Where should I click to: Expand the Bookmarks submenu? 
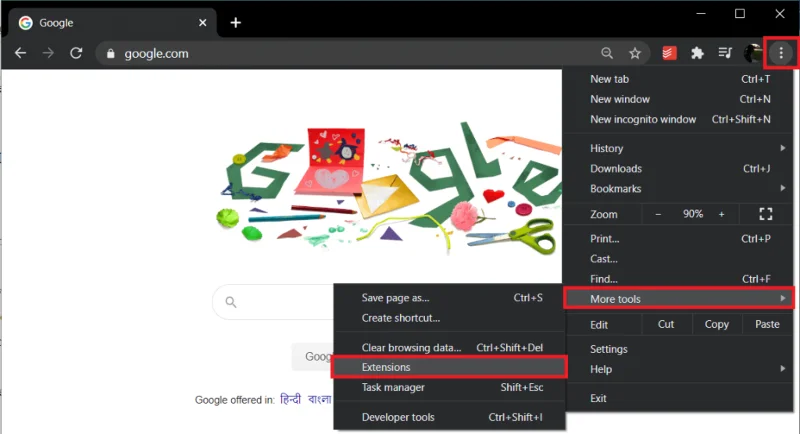click(679, 189)
